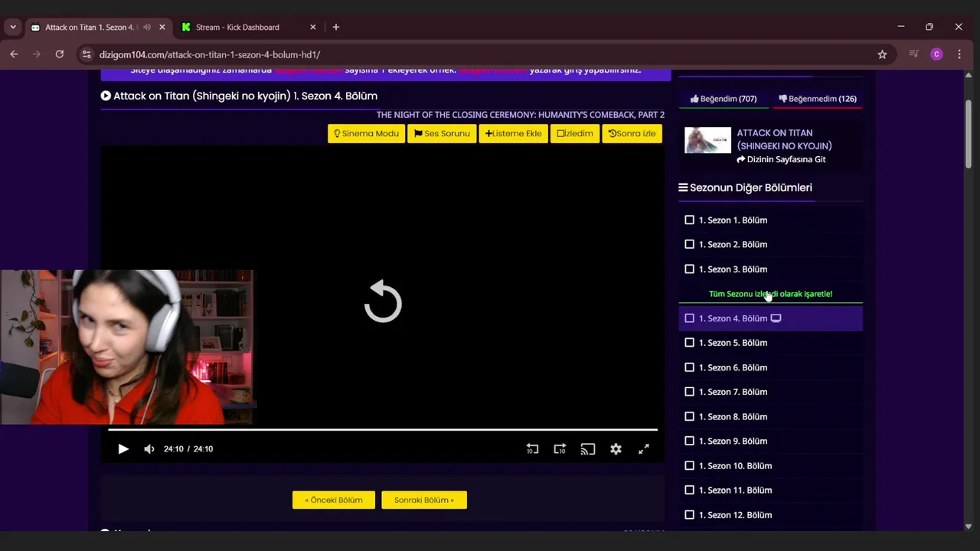Open the 1. Sezon 11. Bölüm episode link
Screen dimensions: 980x551
[x=735, y=491]
